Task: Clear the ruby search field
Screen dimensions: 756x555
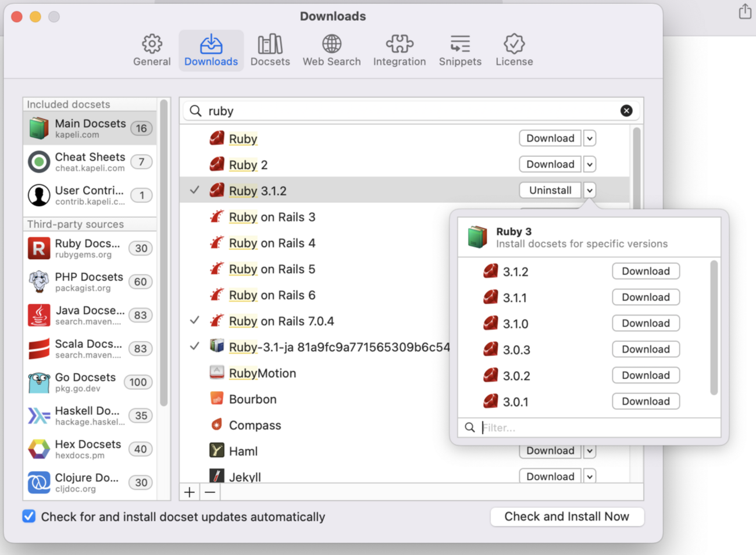Action: point(626,111)
